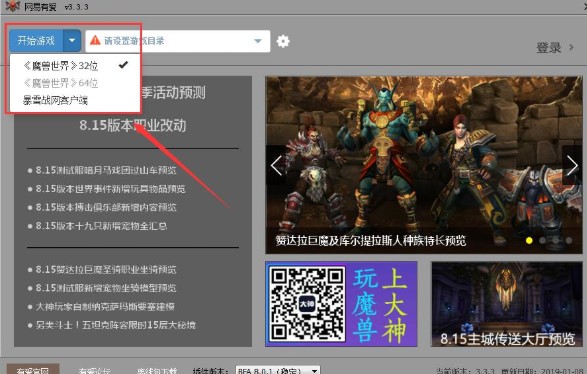Select the last carousel dot indicator
The height and width of the screenshot is (374, 587).
pyautogui.click(x=569, y=240)
